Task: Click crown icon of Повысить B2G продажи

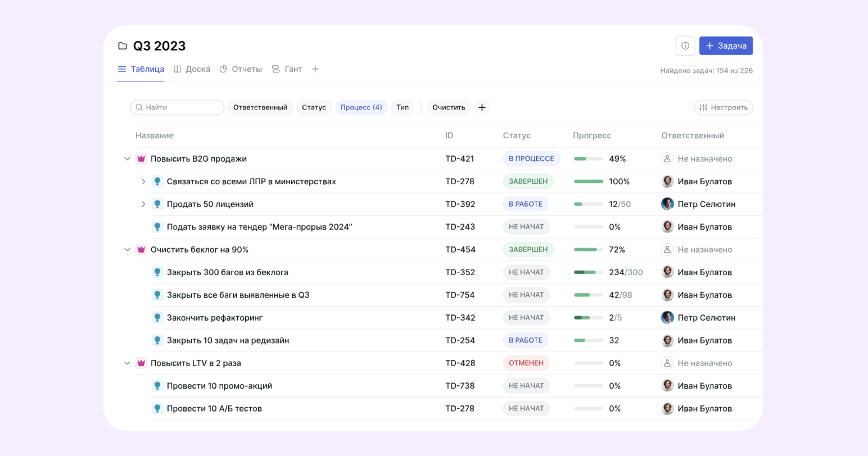Action: [x=141, y=159]
